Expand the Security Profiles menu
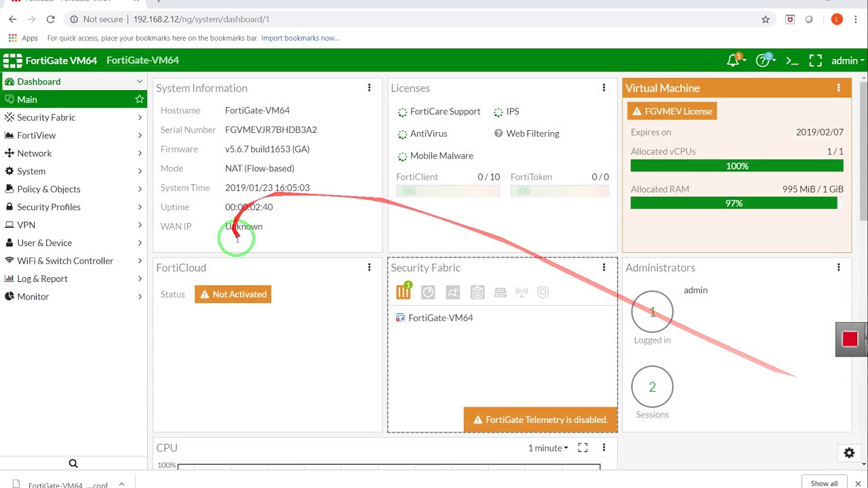 point(73,207)
